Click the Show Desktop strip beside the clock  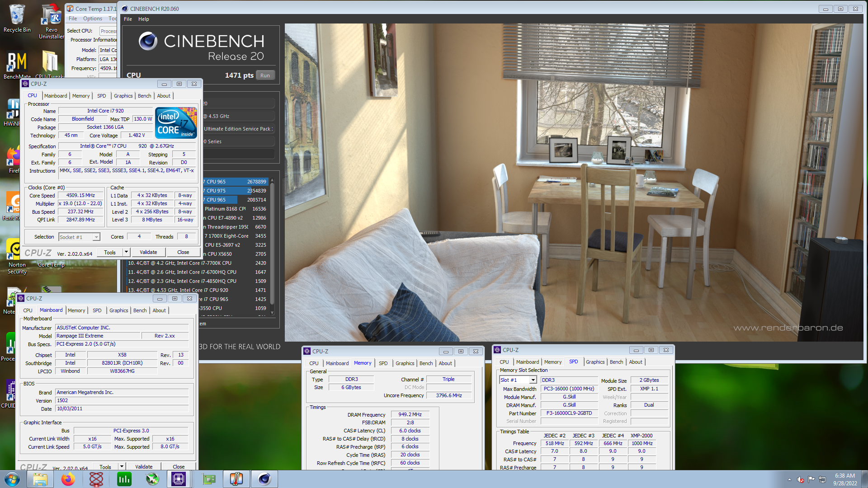[x=864, y=479]
